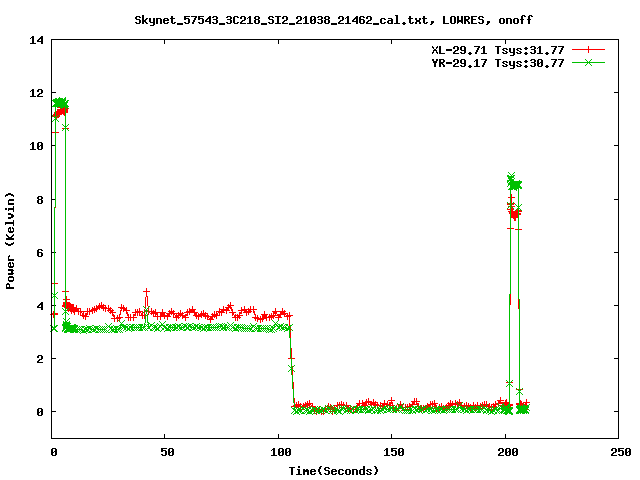Viewport: 640px width, 480px height.
Task: Click the Time(Seconds) x-axis label
Action: tap(334, 471)
